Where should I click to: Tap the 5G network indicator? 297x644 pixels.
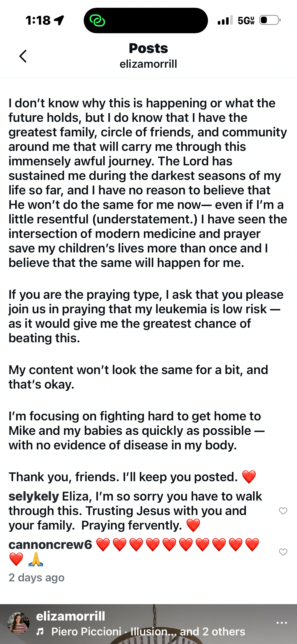pyautogui.click(x=246, y=20)
